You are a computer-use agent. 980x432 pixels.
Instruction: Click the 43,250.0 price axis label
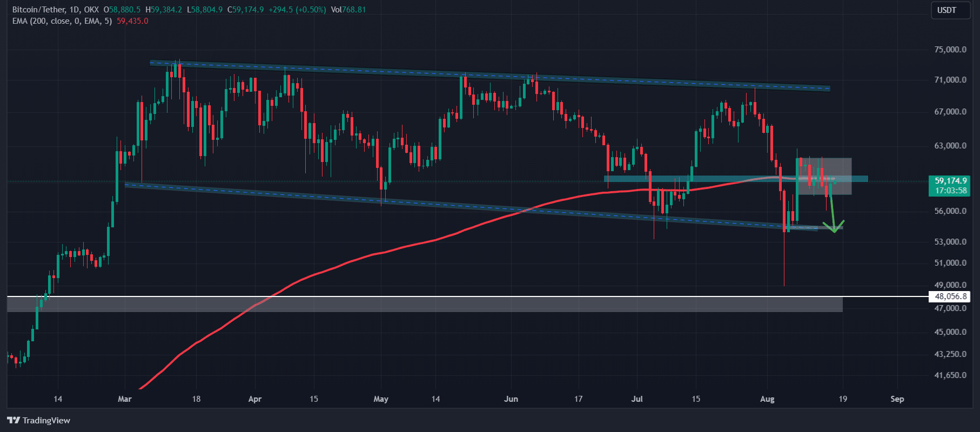pyautogui.click(x=950, y=354)
